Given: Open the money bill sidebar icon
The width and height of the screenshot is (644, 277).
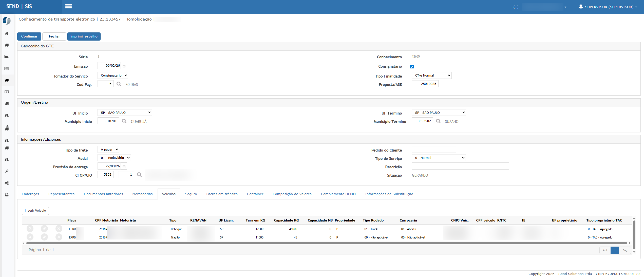Looking at the screenshot, I should [x=7, y=92].
